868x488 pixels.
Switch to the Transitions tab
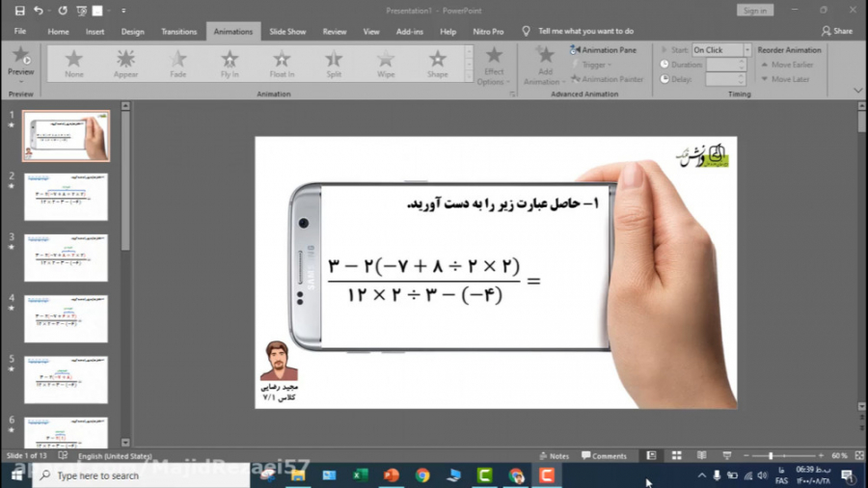click(178, 32)
